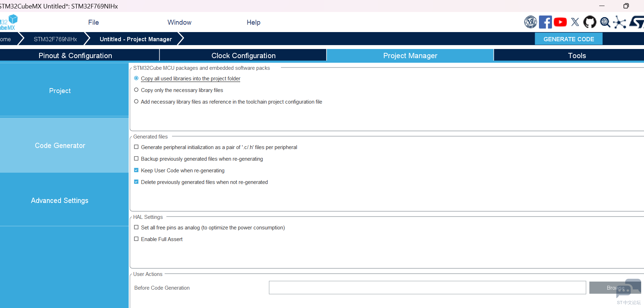Screen dimensions: 644x308
Task: Enable Set all free pins as analog
Action: click(136, 227)
